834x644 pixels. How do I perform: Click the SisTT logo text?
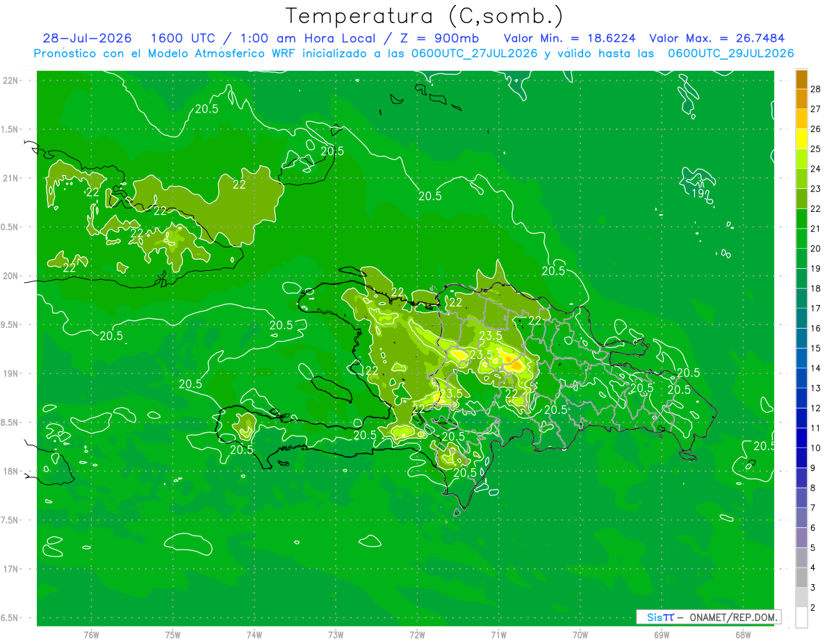pos(660,617)
